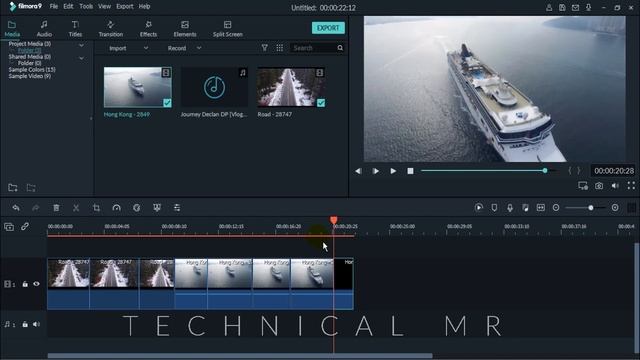Enter fullscreen preview mode
The width and height of the screenshot is (640, 360).
click(631, 186)
